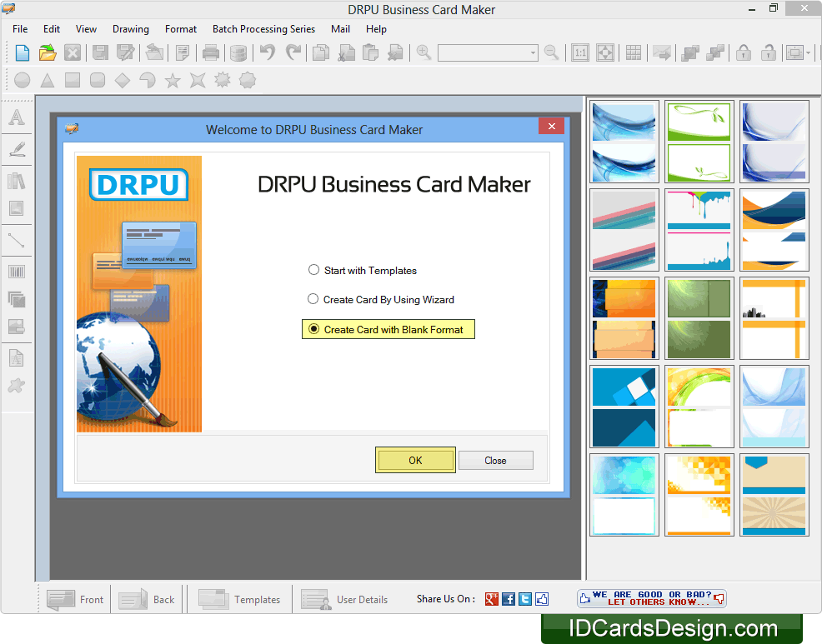This screenshot has height=644, width=822.
Task: Select Create Card By Using Wizard option
Action: coord(381,300)
